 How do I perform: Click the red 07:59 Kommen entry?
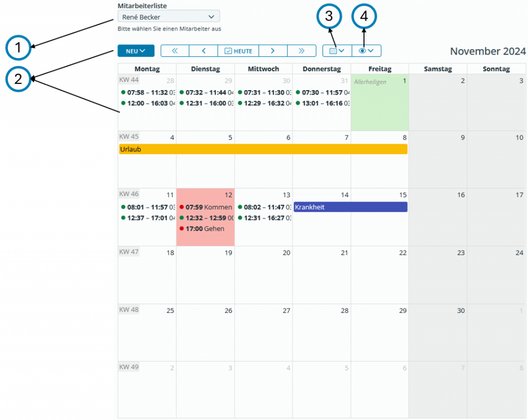click(205, 207)
